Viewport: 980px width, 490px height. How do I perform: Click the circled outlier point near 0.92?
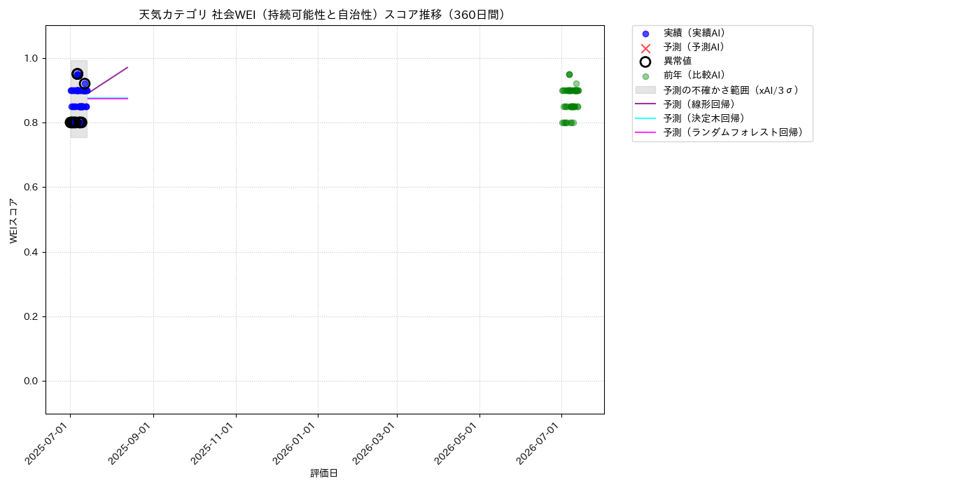click(85, 84)
